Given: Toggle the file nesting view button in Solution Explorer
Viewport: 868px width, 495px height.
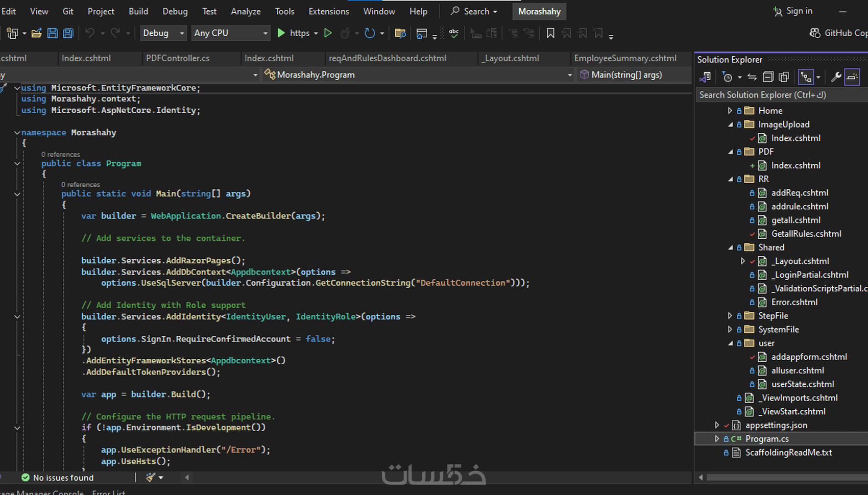Looking at the screenshot, I should click(806, 77).
